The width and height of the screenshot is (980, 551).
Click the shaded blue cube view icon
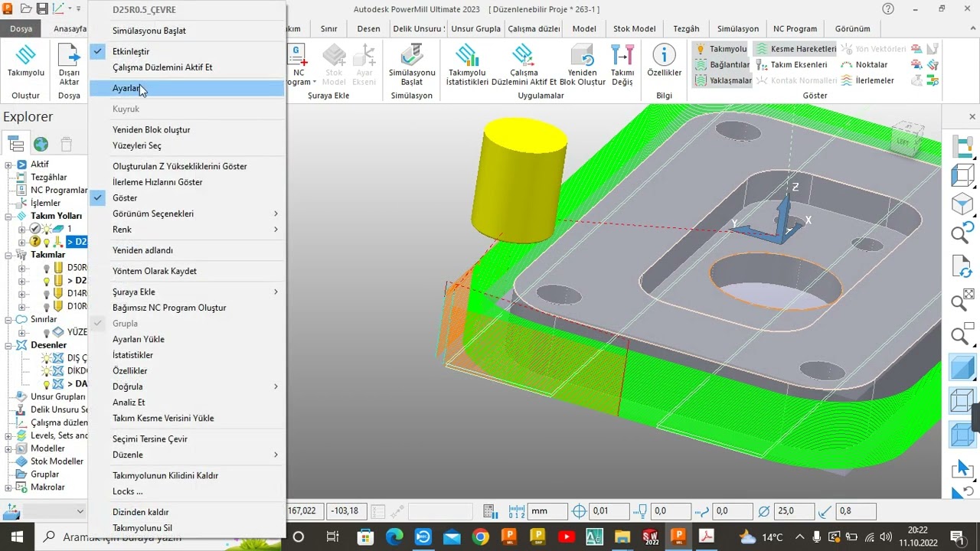tap(962, 367)
